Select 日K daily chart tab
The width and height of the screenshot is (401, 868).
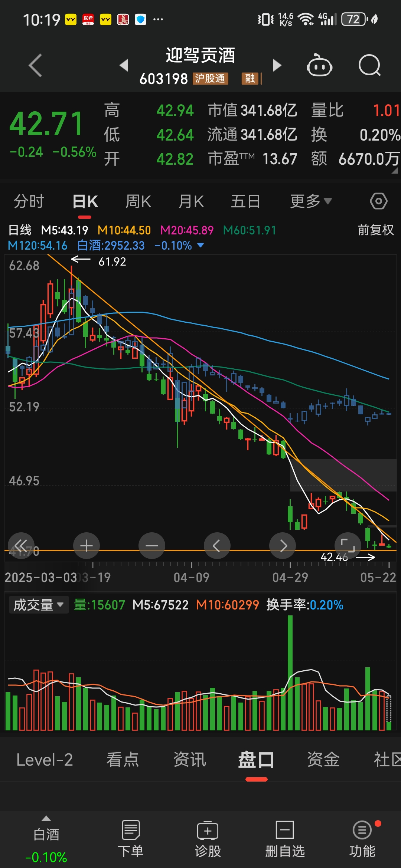point(85,201)
